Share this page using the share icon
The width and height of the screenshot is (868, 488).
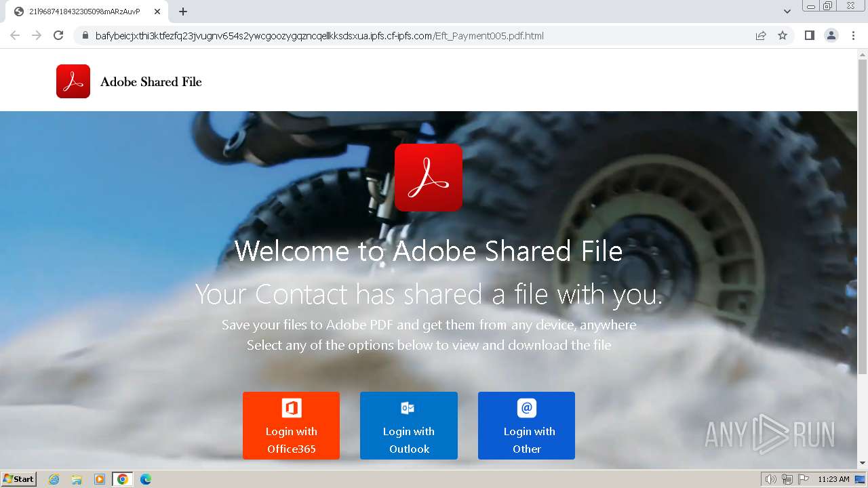761,35
